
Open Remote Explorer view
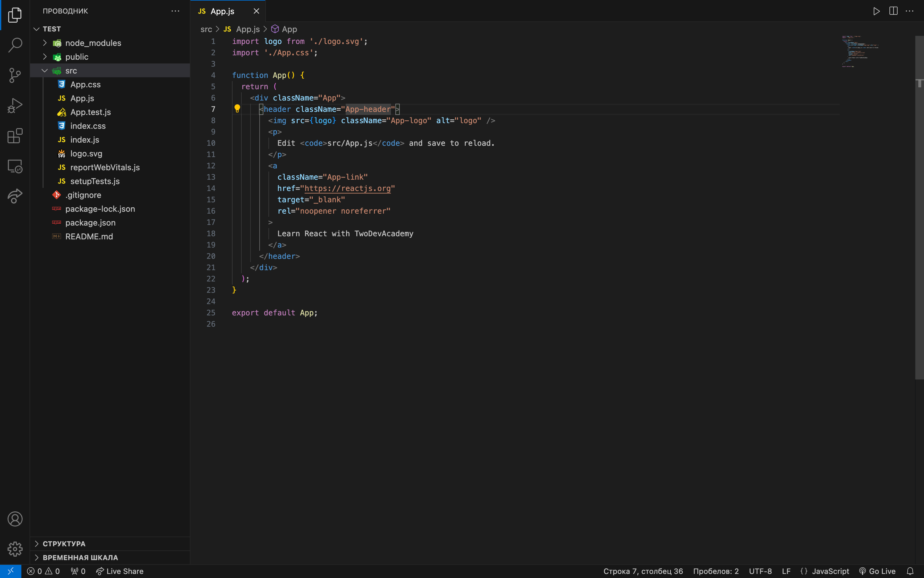(15, 166)
